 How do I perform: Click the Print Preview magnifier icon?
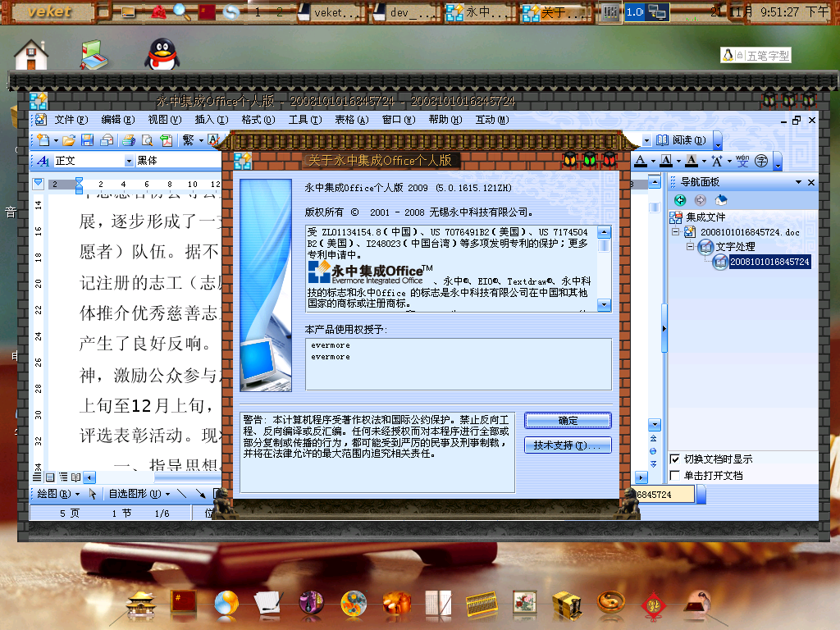[x=148, y=140]
